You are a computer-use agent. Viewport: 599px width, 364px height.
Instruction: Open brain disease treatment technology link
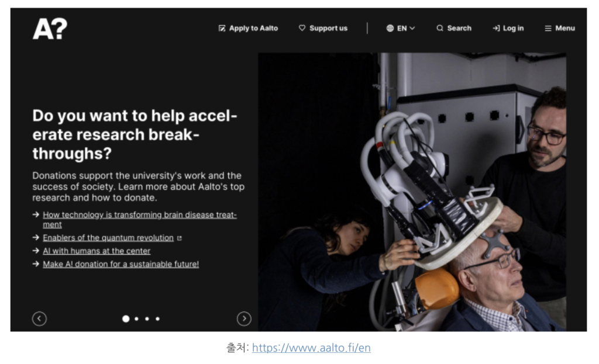click(140, 219)
